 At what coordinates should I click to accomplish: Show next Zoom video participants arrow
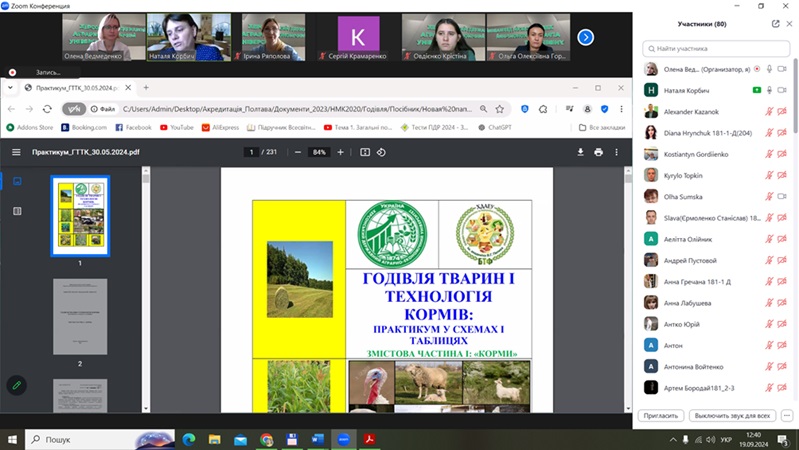(585, 37)
